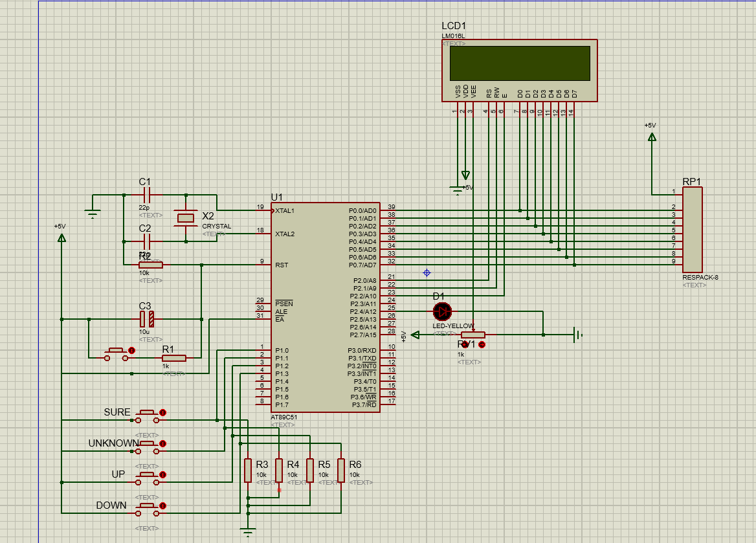Toggle the red latch dot on DOWN button
Image resolution: width=756 pixels, height=543 pixels.
point(163,506)
